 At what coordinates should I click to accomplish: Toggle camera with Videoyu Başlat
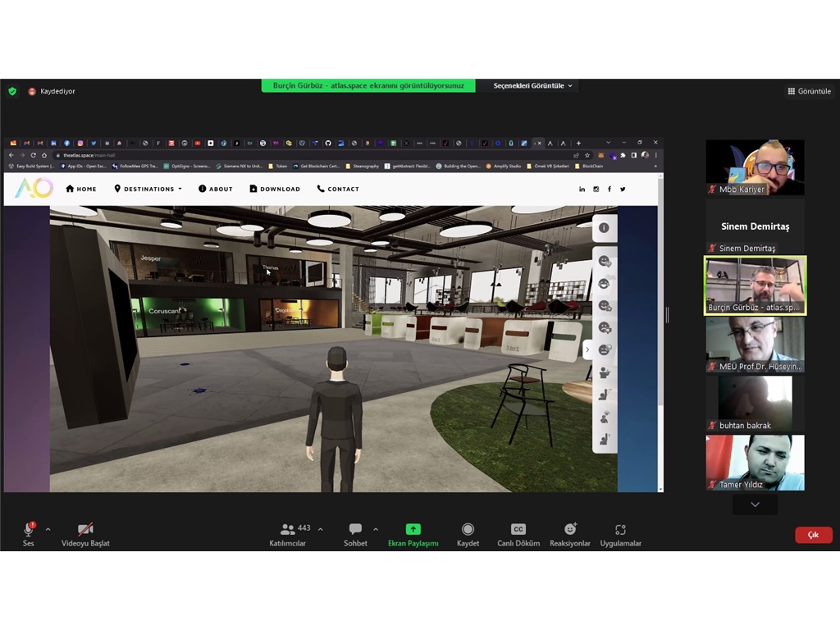pos(85,535)
